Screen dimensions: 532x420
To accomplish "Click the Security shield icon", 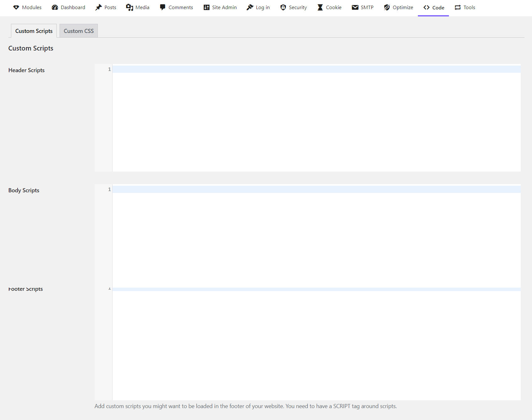I will [283, 8].
